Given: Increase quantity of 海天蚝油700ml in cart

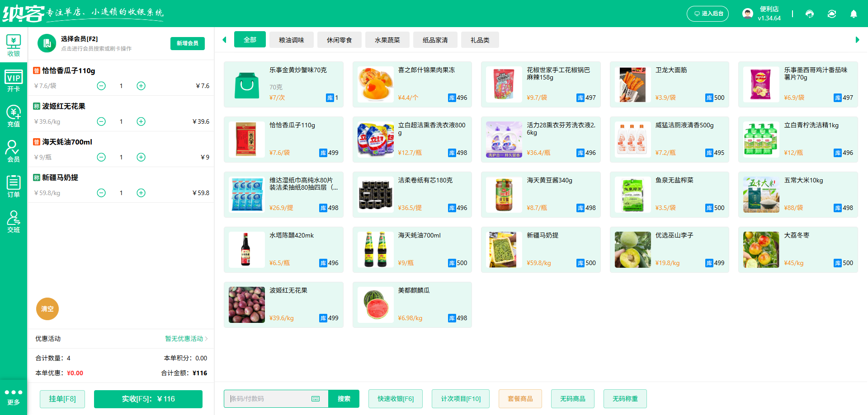Looking at the screenshot, I should (x=141, y=157).
